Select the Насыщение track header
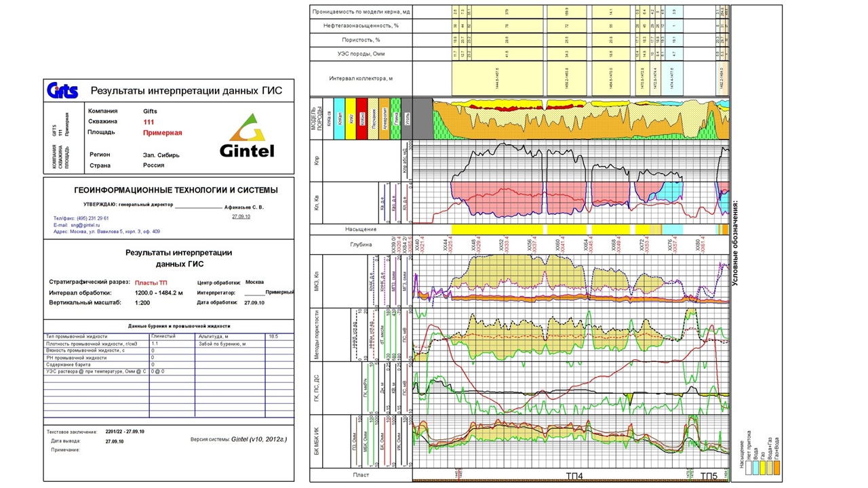Image resolution: width=868 pixels, height=488 pixels. (361, 229)
